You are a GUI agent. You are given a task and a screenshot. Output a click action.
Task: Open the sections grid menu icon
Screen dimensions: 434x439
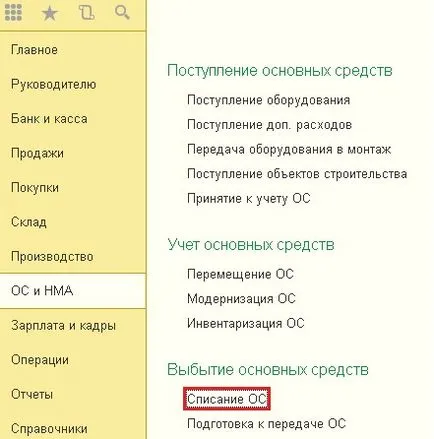pyautogui.click(x=13, y=12)
